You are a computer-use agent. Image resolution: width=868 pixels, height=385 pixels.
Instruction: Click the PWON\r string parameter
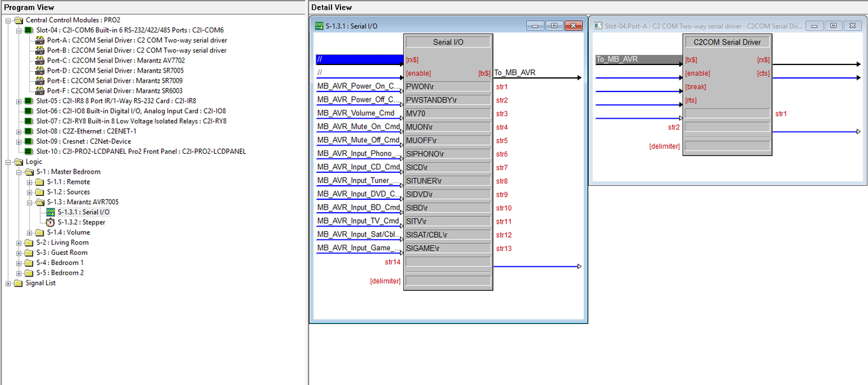[448, 87]
